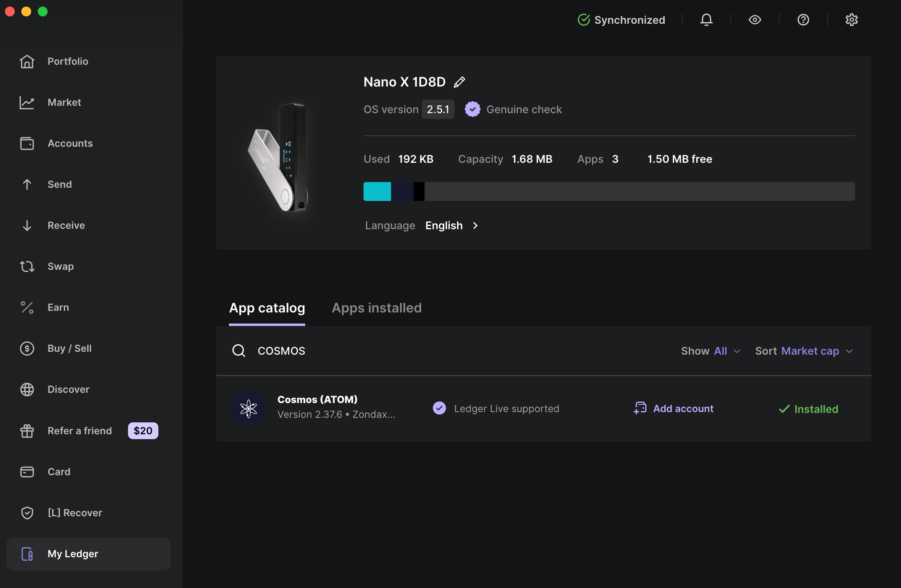The image size is (901, 588).
Task: Click the Swap arrows icon in sidebar
Action: (x=27, y=267)
